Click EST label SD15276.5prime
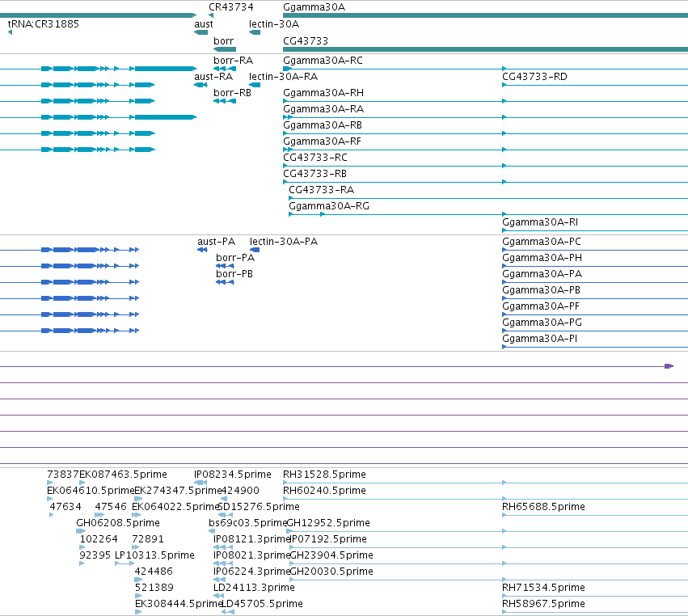 point(259,507)
